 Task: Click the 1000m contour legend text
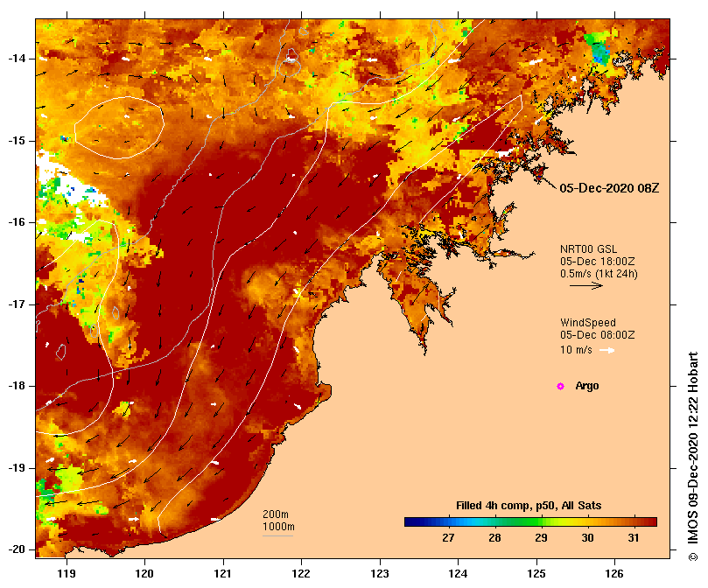pos(278,527)
